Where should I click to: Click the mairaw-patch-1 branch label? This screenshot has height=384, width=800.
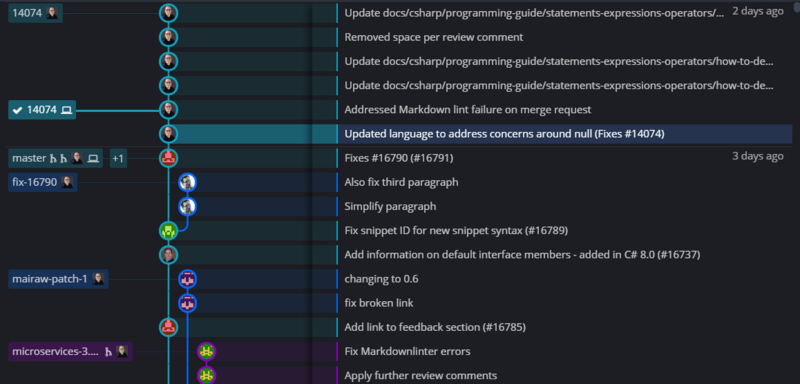click(58, 279)
